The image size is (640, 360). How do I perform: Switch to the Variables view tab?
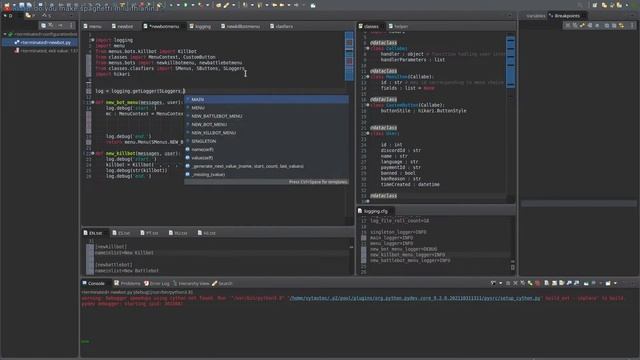click(535, 16)
